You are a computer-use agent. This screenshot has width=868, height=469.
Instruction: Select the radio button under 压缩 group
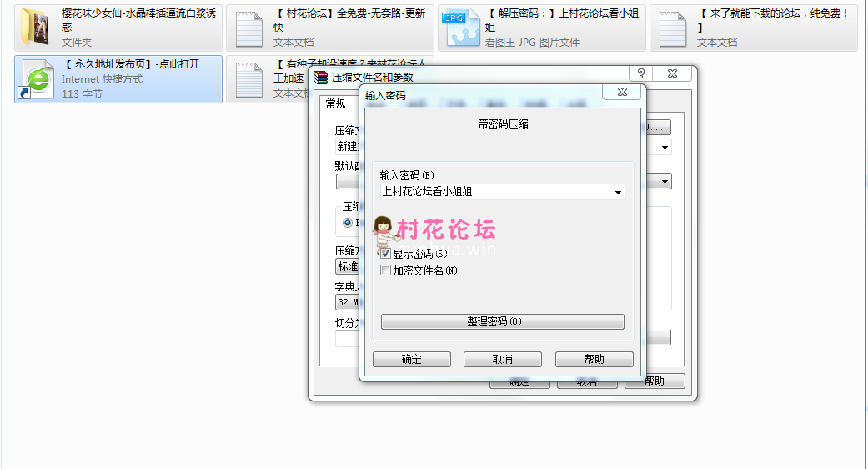pyautogui.click(x=348, y=223)
